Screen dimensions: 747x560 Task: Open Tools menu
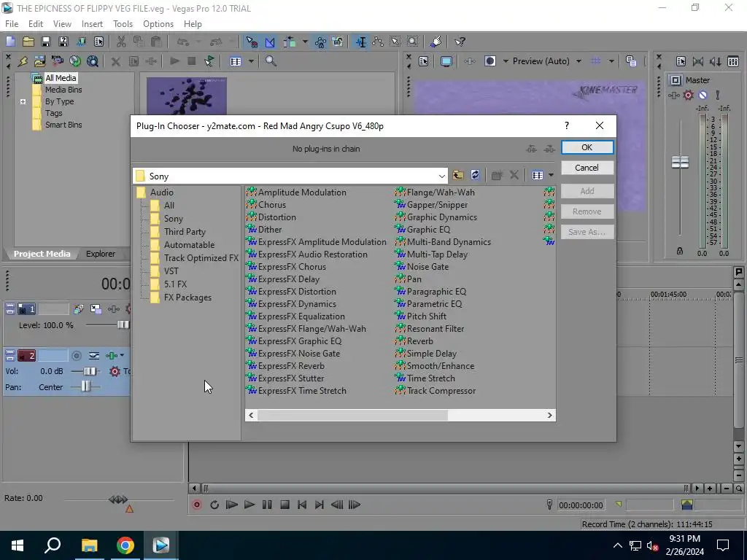pyautogui.click(x=123, y=24)
